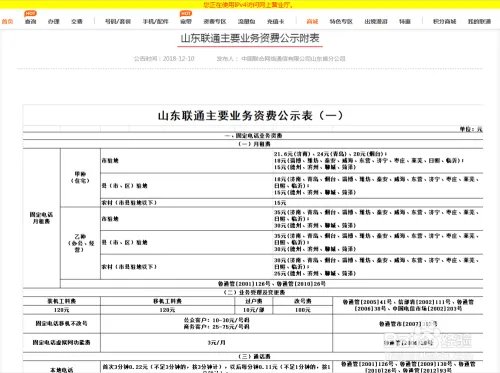Viewport: 500px width, 373px height.
Task: Click the 鲁通管[2005]41号 reference cell
Action: click(408, 305)
